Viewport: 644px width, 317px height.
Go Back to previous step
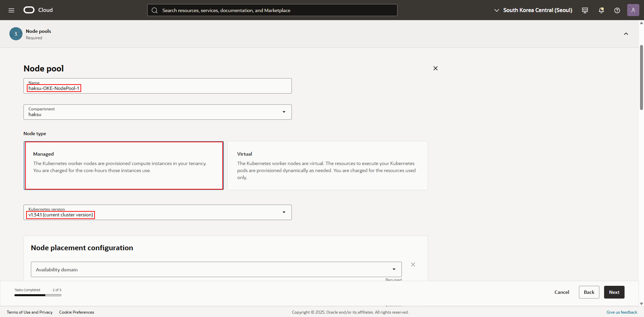tap(589, 292)
